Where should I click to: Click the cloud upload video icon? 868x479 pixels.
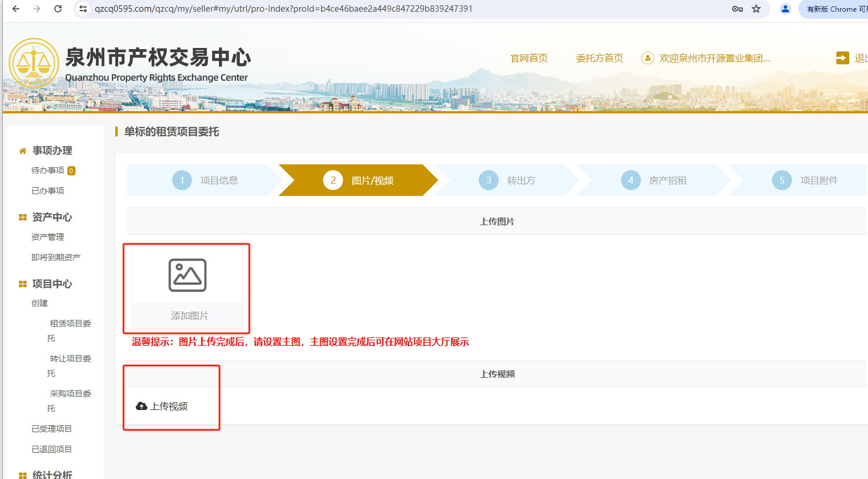(141, 406)
